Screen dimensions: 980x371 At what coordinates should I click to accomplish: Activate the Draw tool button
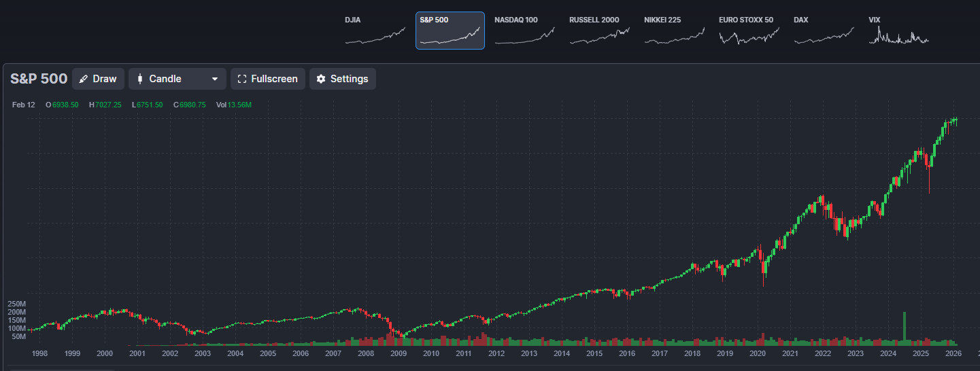pyautogui.click(x=98, y=79)
